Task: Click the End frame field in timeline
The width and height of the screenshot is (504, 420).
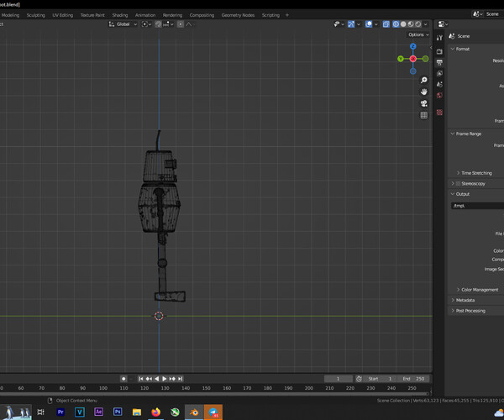Action: click(x=412, y=379)
